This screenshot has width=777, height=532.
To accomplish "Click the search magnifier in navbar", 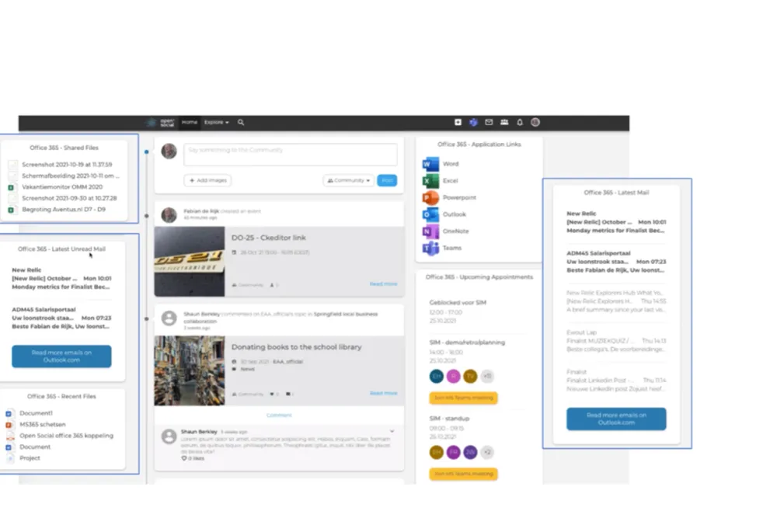I will tap(241, 123).
